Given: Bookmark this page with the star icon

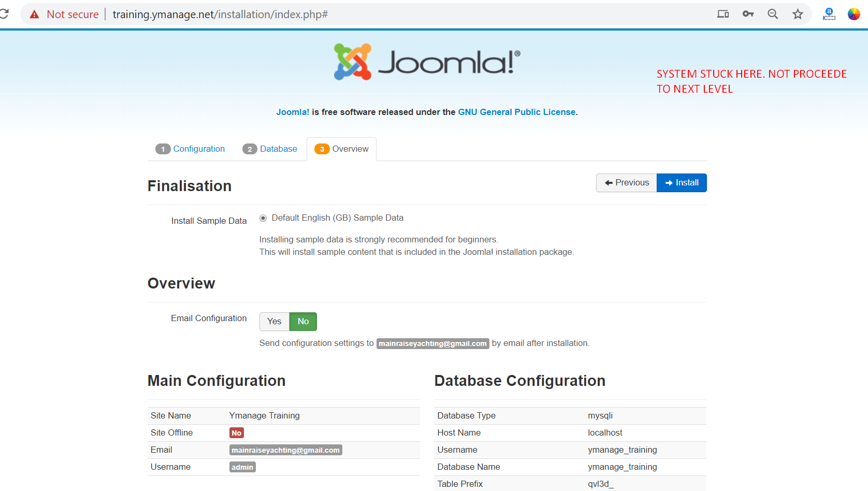Looking at the screenshot, I should point(798,14).
